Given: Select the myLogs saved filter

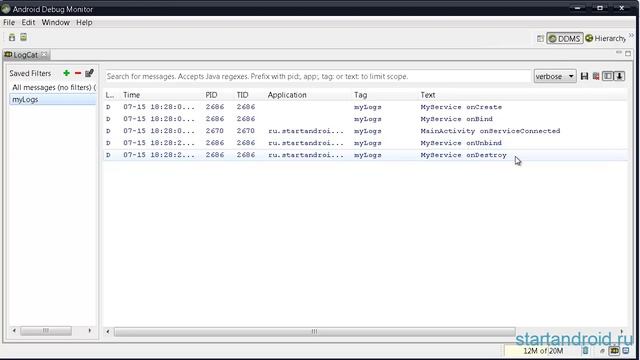Looking at the screenshot, I should [53, 100].
